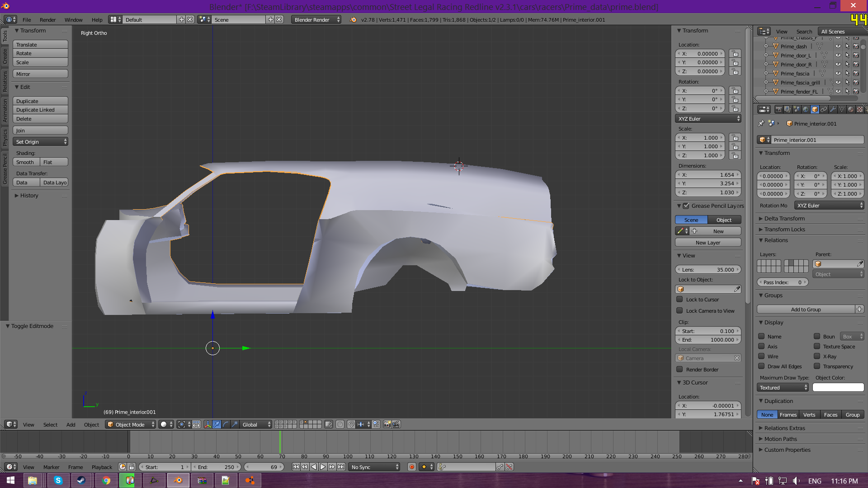
Task: Open the Blender Render engine dropdown
Action: 316,19
